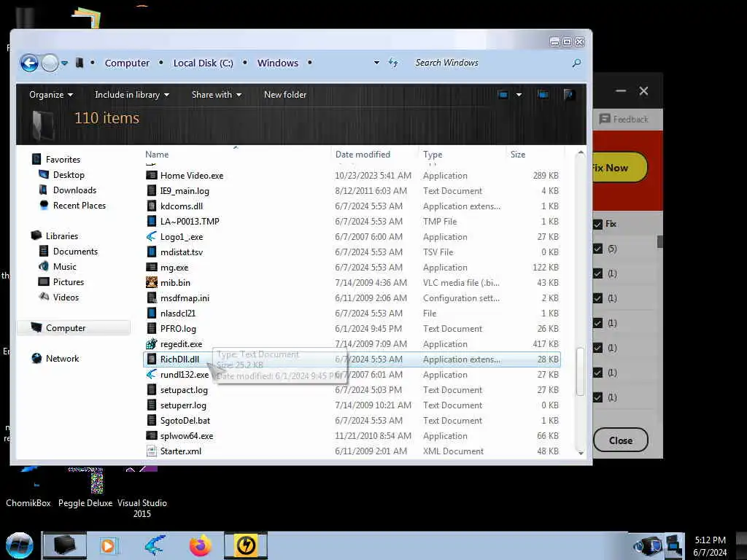Click Close button in the background window
The width and height of the screenshot is (747, 560).
point(620,440)
